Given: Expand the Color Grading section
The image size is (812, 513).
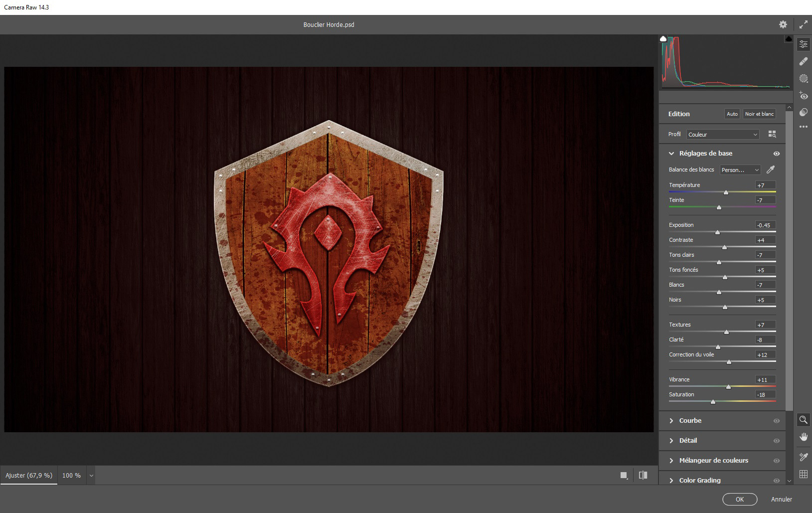Looking at the screenshot, I should coord(671,481).
